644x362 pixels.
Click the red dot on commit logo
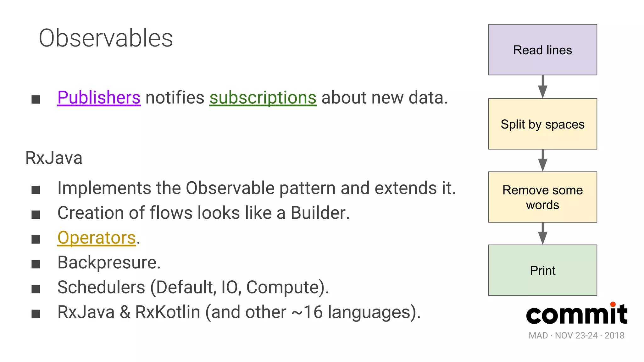click(x=613, y=304)
